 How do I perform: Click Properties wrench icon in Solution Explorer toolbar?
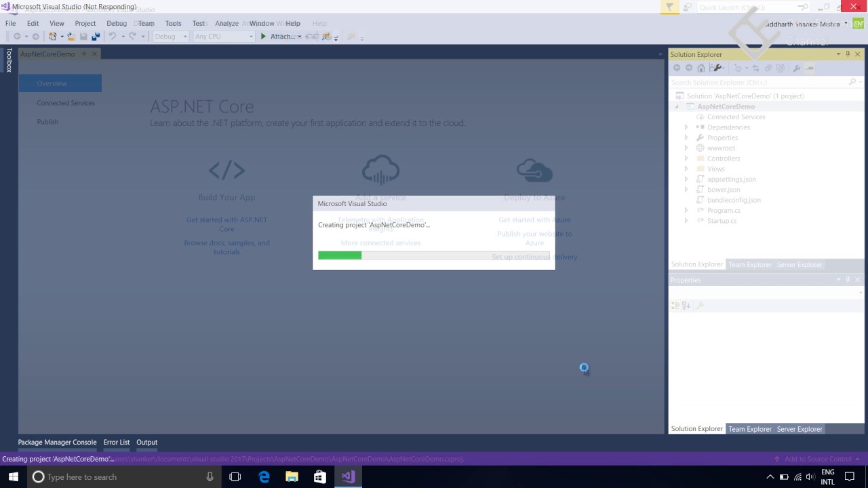pyautogui.click(x=797, y=68)
